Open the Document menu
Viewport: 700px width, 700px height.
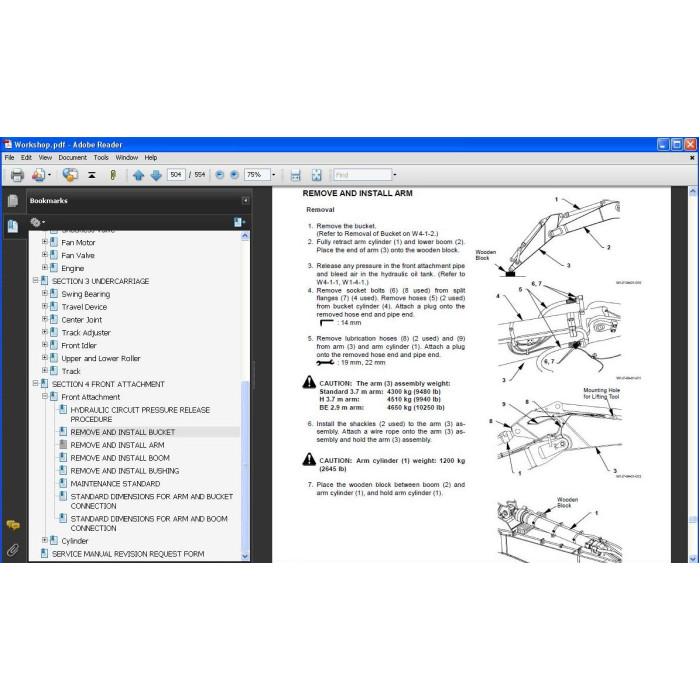[x=72, y=158]
